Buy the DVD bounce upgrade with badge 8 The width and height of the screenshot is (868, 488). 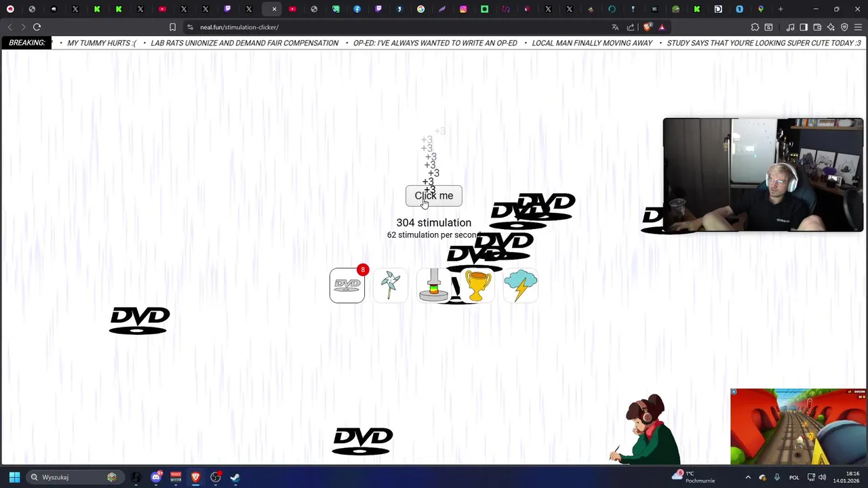click(x=347, y=285)
